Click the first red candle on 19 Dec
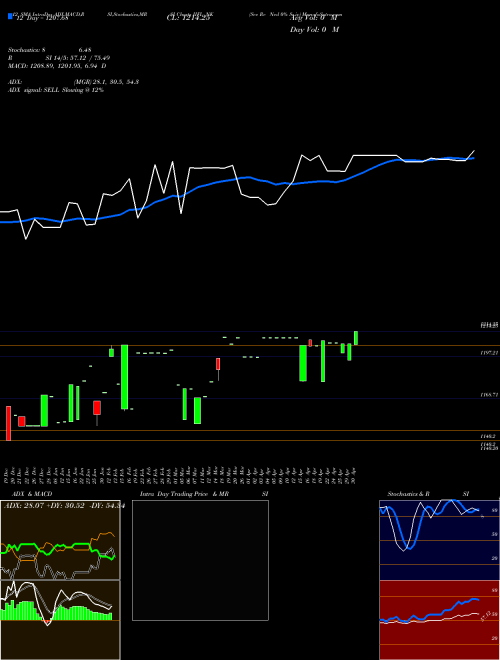Screen dimensions: 500x660 tap(8, 423)
